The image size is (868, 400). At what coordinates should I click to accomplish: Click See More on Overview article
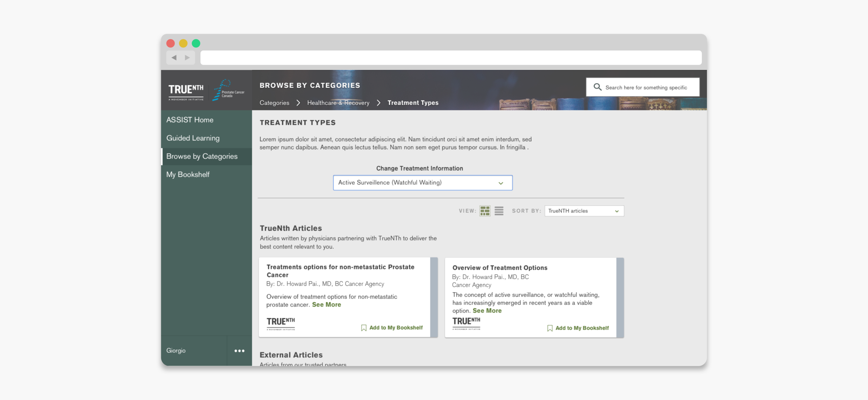(487, 311)
